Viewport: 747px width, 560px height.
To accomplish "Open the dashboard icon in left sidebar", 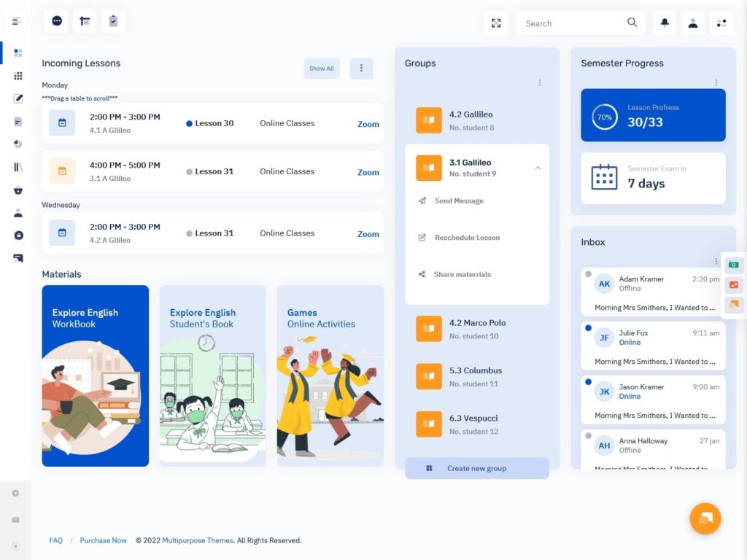I will point(18,52).
